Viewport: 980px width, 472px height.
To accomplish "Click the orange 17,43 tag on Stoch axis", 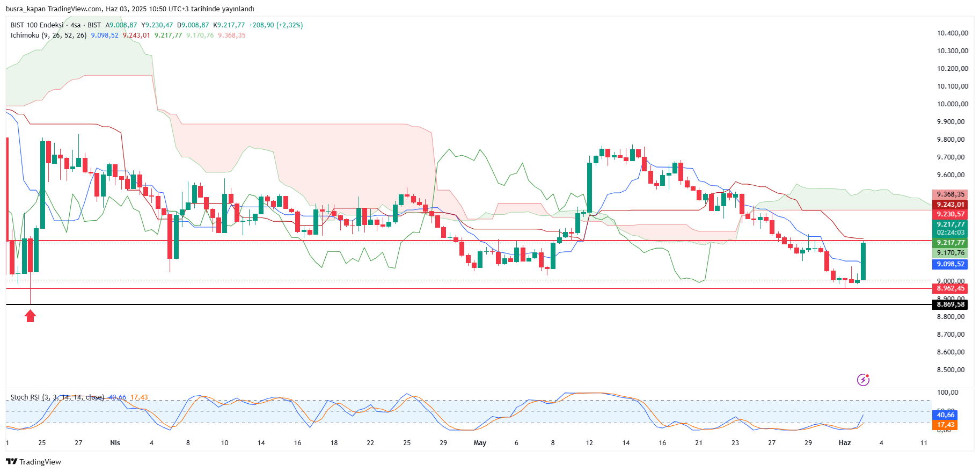I will pos(945,425).
